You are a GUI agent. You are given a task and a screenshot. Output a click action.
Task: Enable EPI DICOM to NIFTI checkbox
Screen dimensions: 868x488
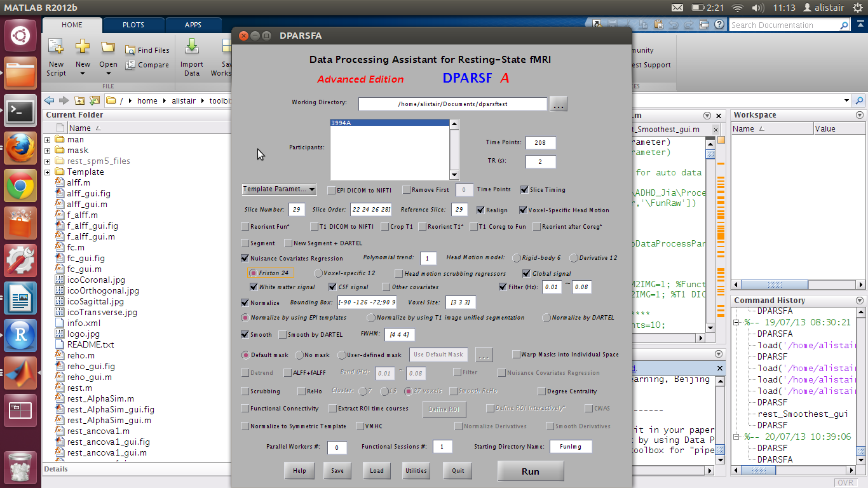tap(331, 190)
